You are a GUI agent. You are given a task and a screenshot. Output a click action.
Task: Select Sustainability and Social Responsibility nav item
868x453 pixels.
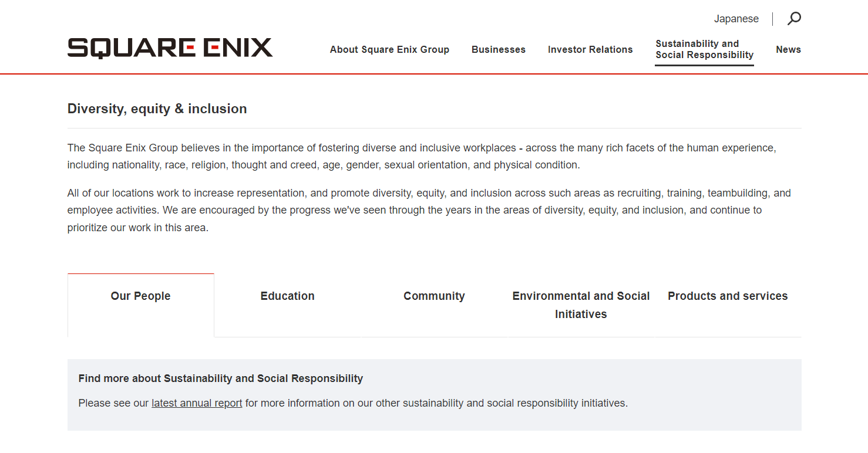pyautogui.click(x=704, y=49)
